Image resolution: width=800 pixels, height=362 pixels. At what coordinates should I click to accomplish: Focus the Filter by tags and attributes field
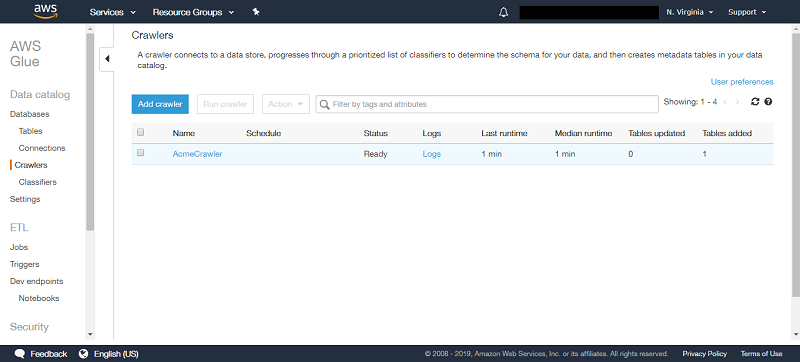(x=487, y=104)
